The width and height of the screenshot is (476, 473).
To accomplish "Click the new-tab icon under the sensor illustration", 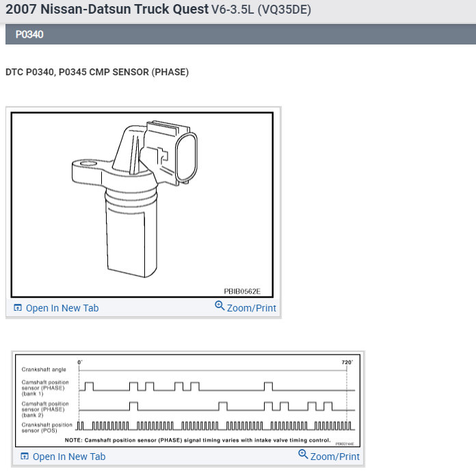I will pyautogui.click(x=18, y=308).
